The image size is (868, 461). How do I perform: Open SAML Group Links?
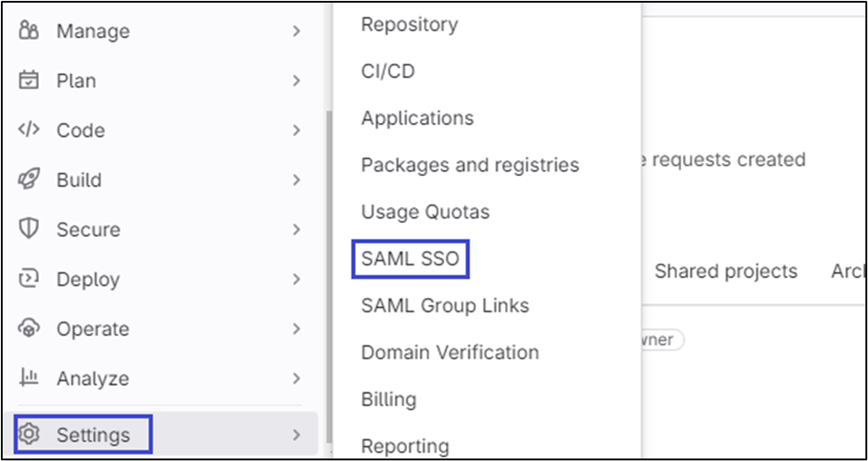click(x=445, y=305)
